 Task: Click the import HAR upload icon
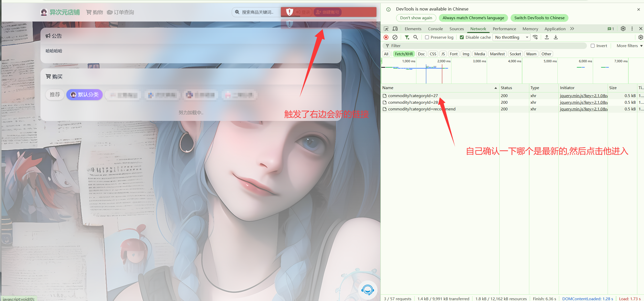point(547,37)
